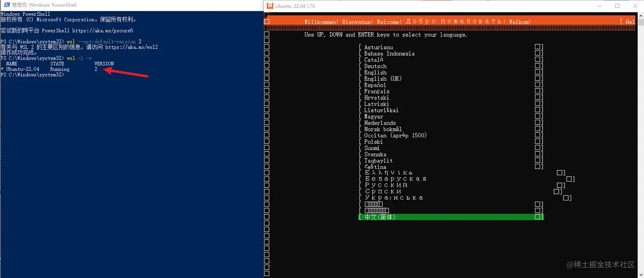The image size is (644, 278).
Task: Select Hrvatski language row
Action: point(451,98)
